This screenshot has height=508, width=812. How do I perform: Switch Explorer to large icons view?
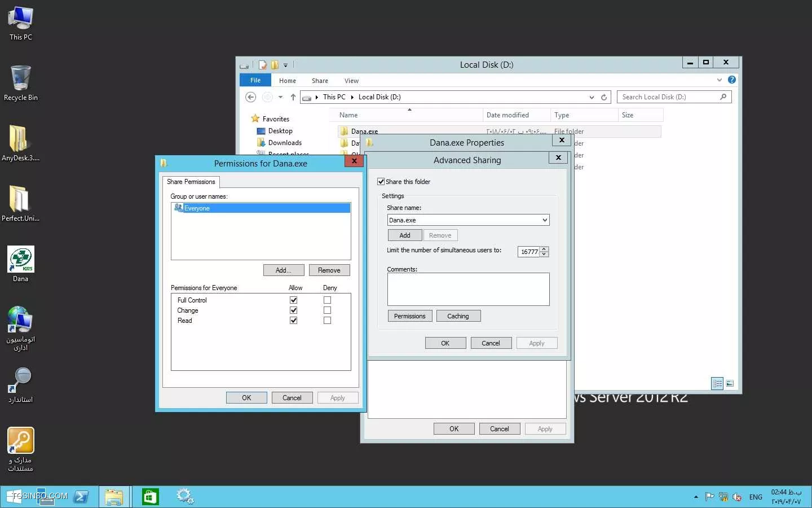point(730,383)
